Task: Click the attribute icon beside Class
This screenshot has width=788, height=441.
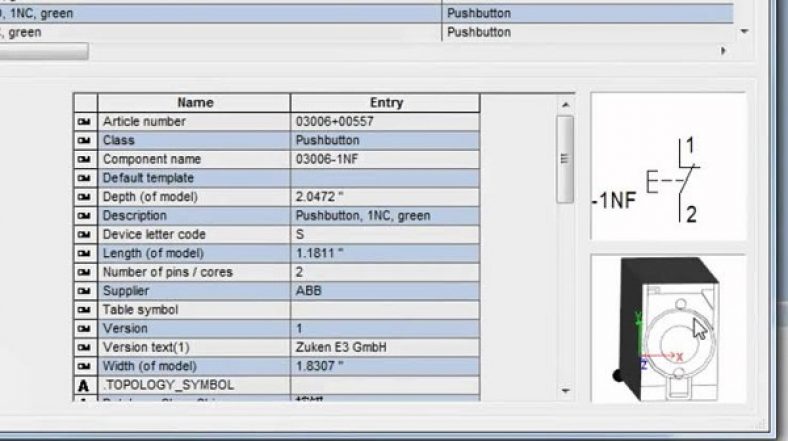Action: pyautogui.click(x=84, y=141)
